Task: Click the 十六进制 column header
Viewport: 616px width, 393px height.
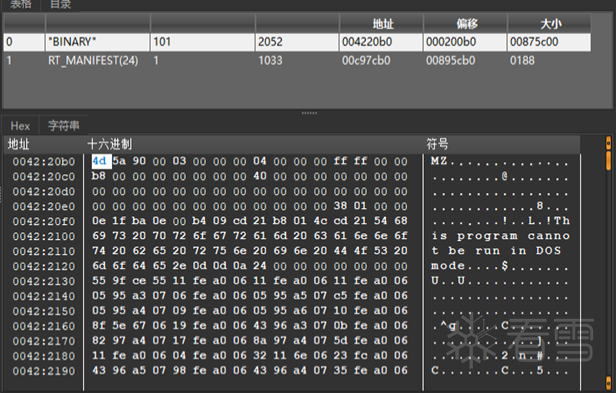Action: click(110, 144)
